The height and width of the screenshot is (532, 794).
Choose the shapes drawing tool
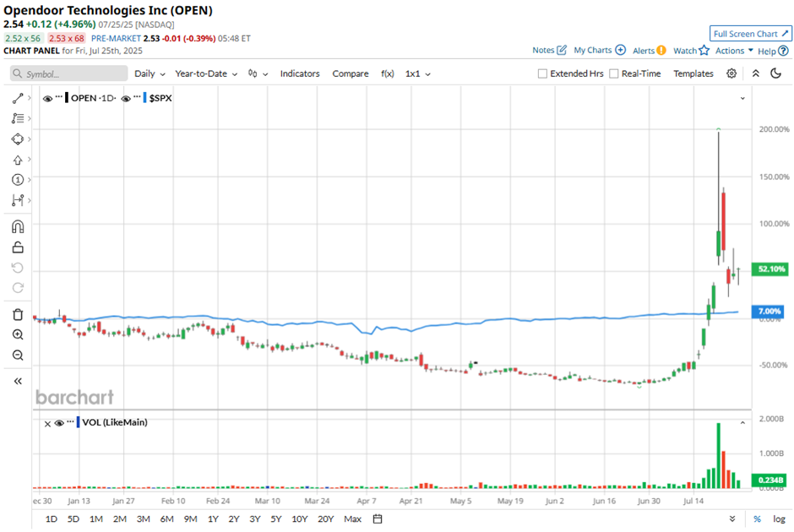[18, 139]
